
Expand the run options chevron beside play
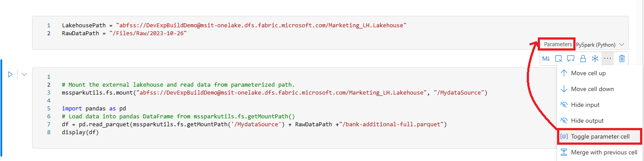(x=24, y=74)
